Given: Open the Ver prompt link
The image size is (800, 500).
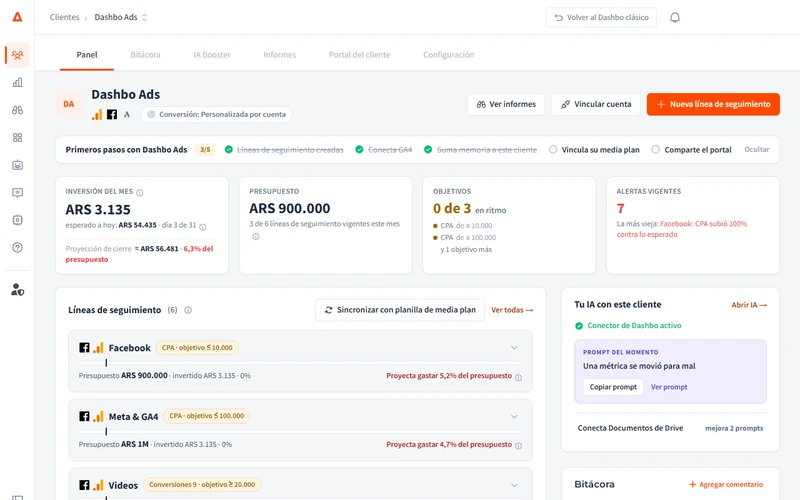Looking at the screenshot, I should pos(669,387).
